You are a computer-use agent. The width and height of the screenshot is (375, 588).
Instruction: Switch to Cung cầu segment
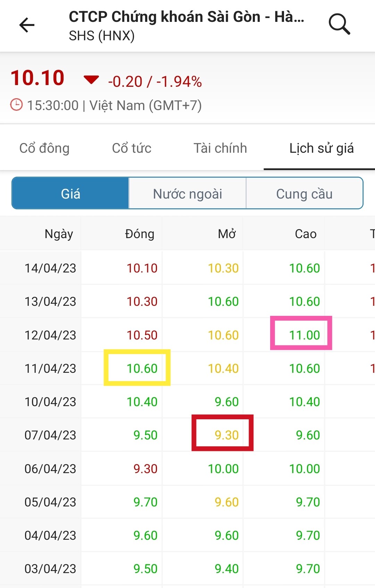pos(304,193)
